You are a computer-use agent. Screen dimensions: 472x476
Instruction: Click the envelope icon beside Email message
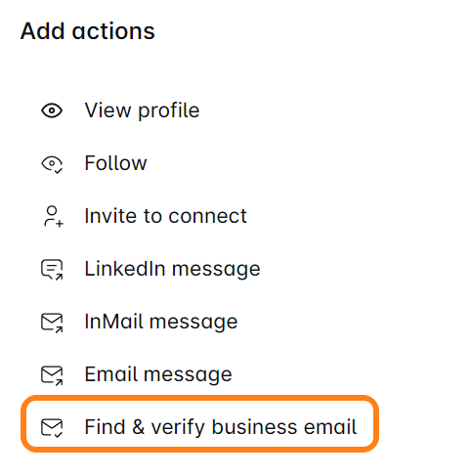tap(52, 375)
